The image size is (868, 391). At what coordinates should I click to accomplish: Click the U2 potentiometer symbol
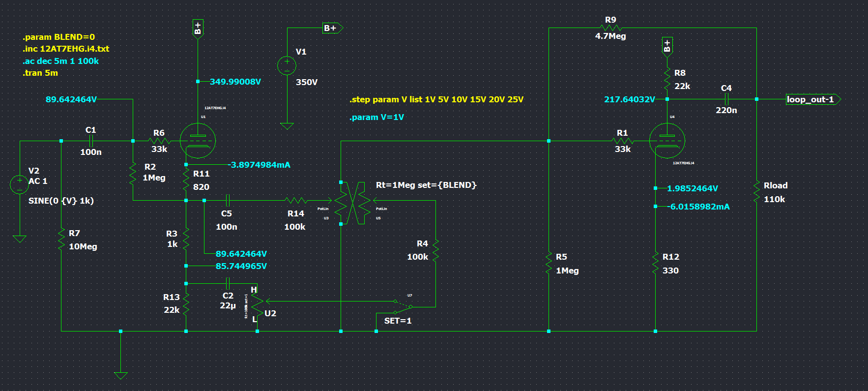[257, 305]
